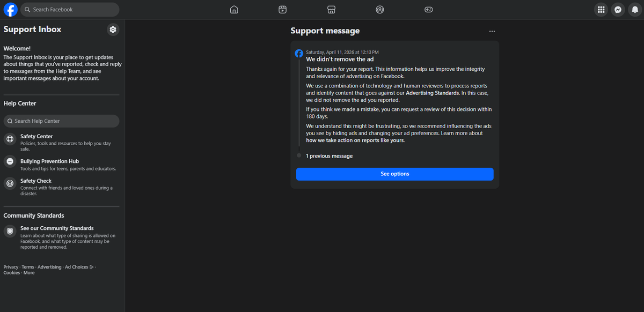Image resolution: width=644 pixels, height=312 pixels.
Task: Open the Marketplace tab icon
Action: 331,10
